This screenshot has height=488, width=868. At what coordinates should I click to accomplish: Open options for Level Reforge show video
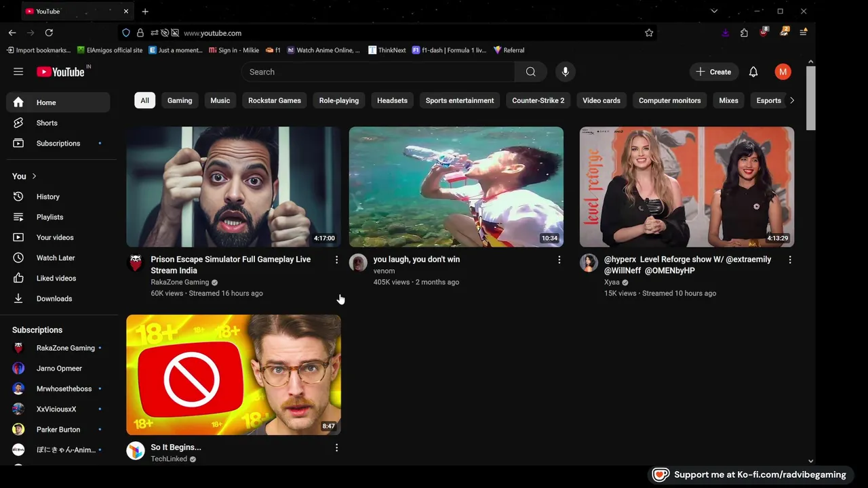789,260
